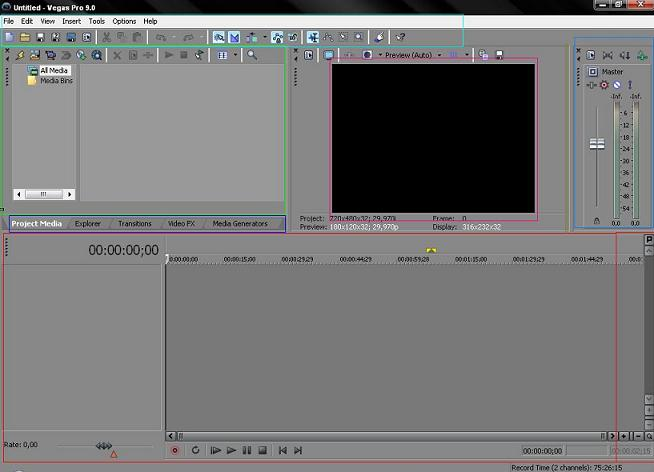Image resolution: width=654 pixels, height=472 pixels.
Task: Click the Copy Snapshot to Clipboard icon
Action: 483,55
